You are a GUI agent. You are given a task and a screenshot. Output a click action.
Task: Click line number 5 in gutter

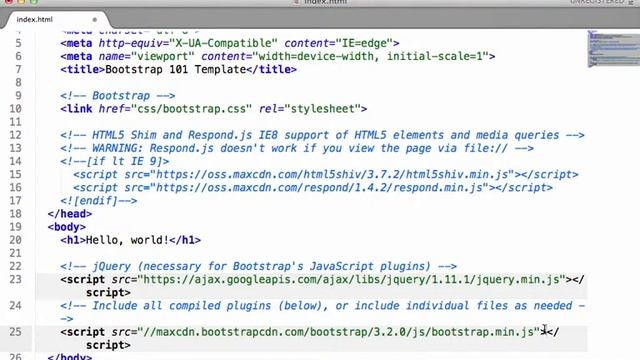pyautogui.click(x=18, y=43)
